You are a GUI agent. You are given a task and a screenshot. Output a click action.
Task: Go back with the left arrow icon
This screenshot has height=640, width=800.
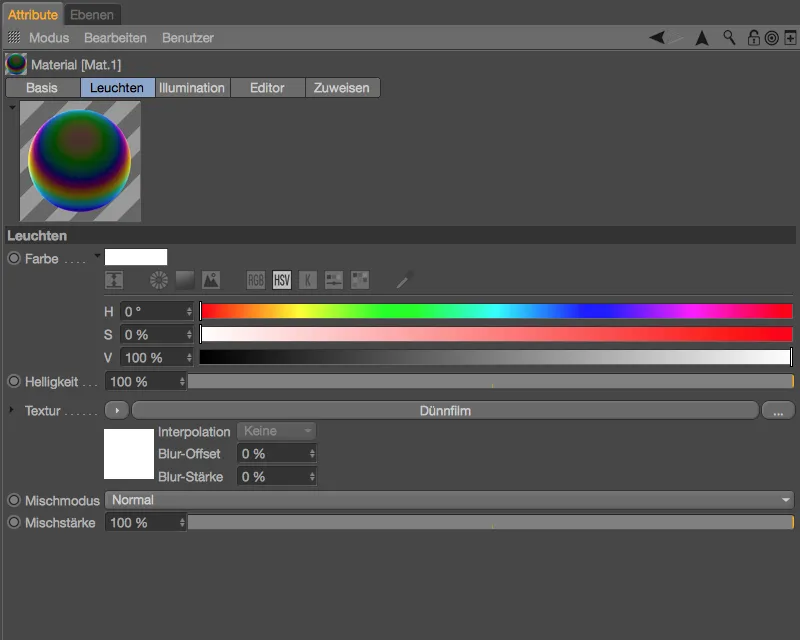[657, 37]
